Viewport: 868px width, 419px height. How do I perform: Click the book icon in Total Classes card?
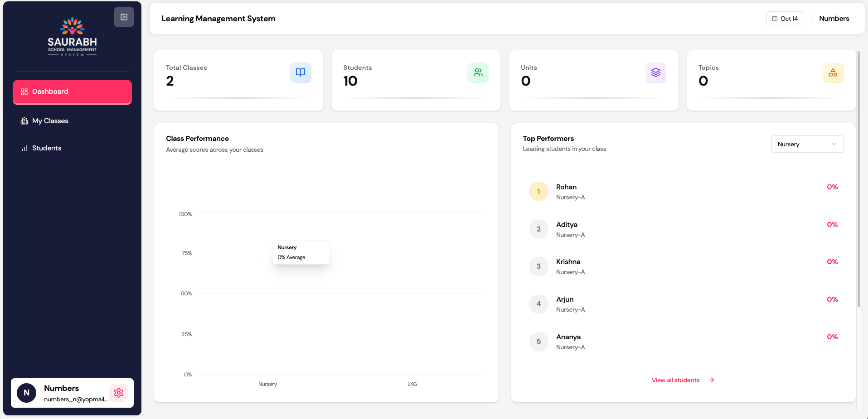pos(300,72)
